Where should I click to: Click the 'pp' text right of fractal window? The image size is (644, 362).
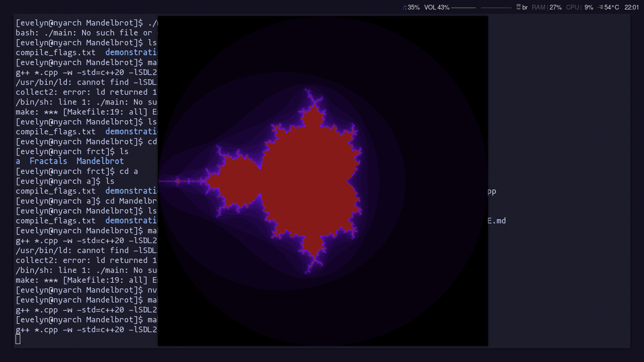492,192
